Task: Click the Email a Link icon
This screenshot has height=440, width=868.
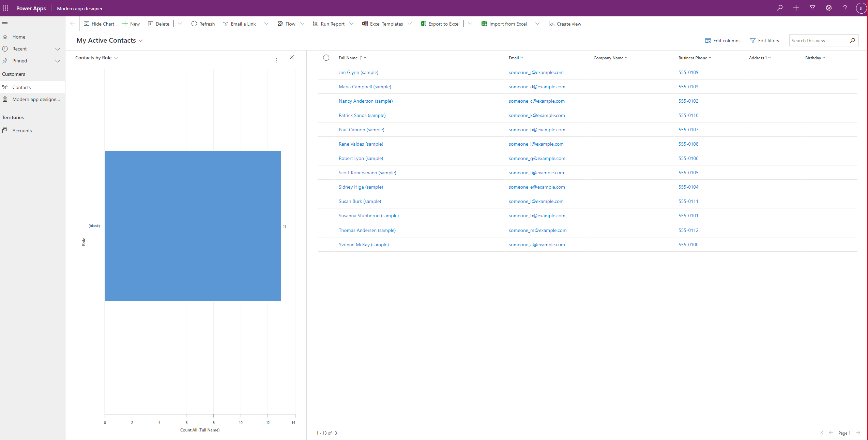Action: tap(225, 24)
